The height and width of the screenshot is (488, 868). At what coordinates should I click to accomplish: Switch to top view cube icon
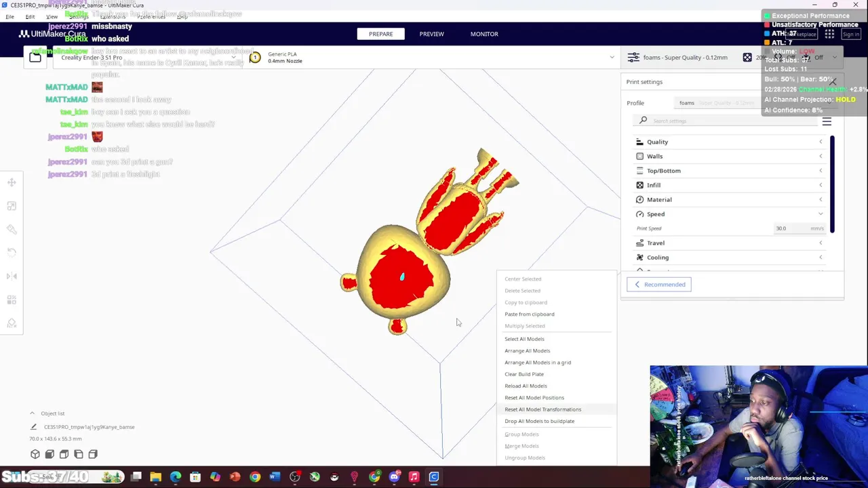(64, 454)
